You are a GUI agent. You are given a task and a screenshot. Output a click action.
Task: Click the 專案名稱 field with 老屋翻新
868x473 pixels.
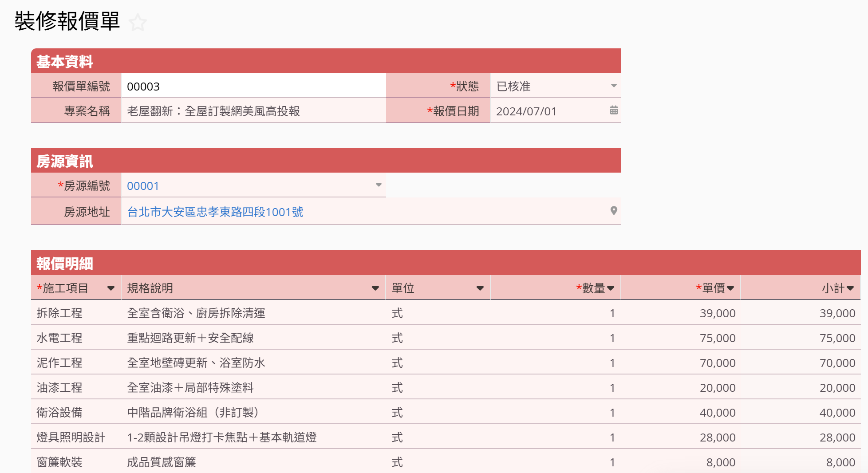(253, 110)
